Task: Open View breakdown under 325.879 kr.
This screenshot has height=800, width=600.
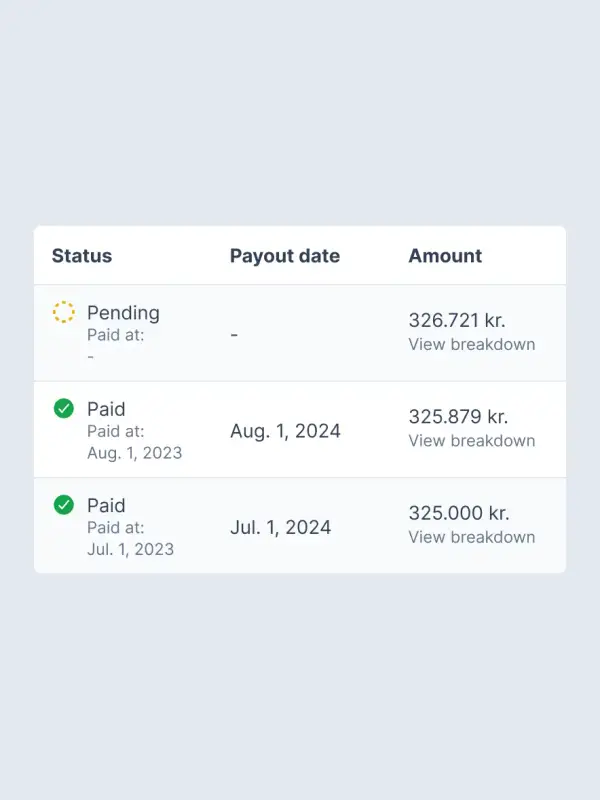Action: [471, 441]
